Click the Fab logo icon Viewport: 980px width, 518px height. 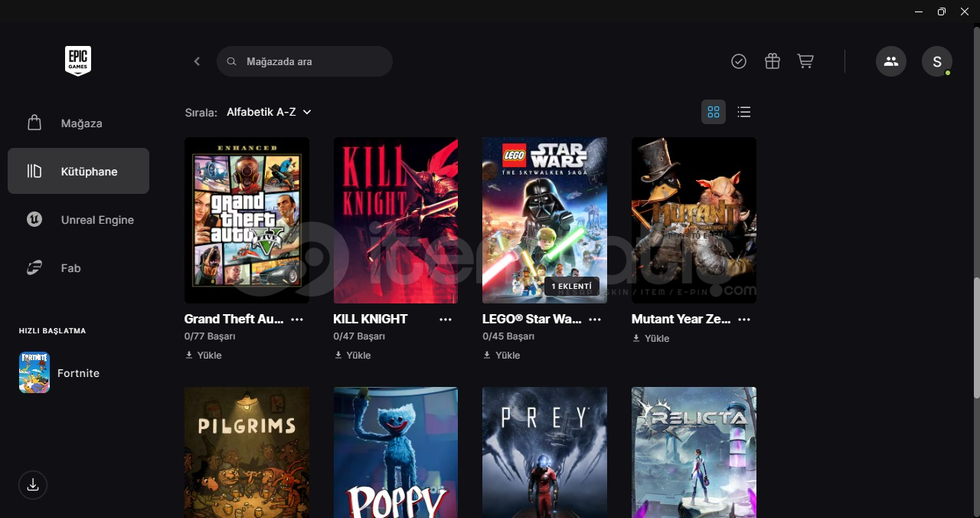pos(34,267)
